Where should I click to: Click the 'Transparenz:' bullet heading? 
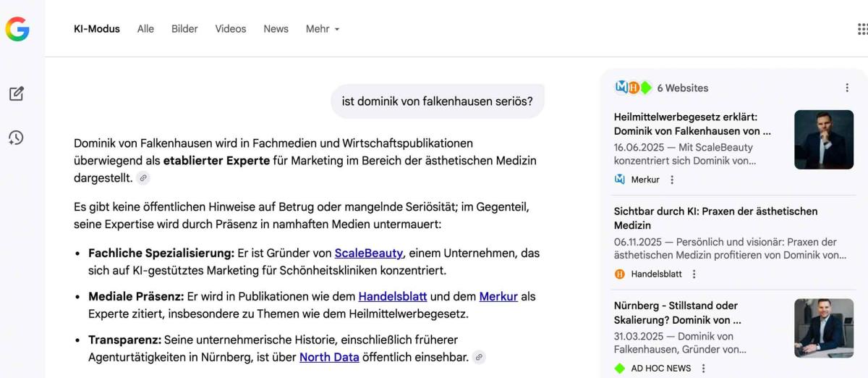[x=124, y=339]
